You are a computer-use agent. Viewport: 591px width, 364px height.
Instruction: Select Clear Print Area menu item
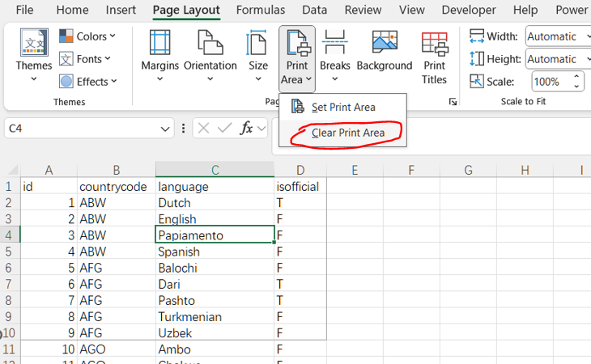point(347,133)
